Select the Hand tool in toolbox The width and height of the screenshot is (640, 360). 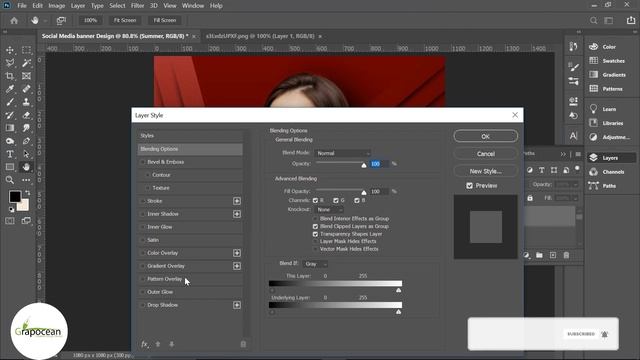pos(26,167)
